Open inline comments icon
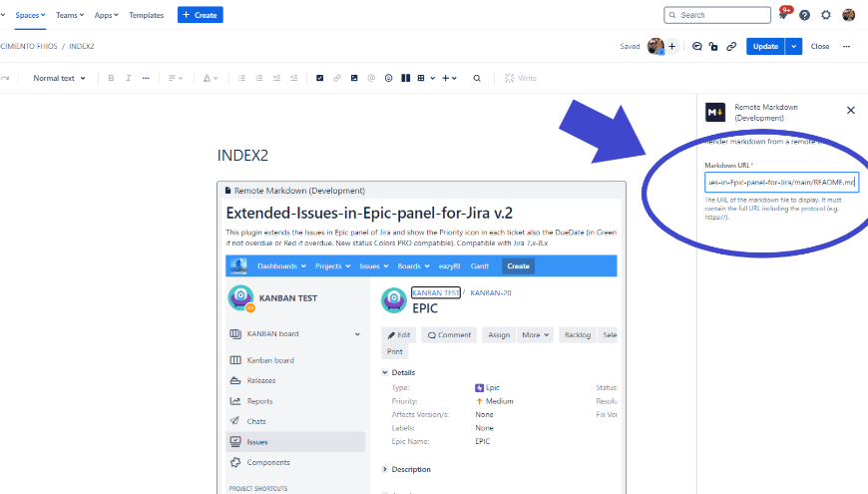Image resolution: width=868 pixels, height=494 pixels. (697, 47)
